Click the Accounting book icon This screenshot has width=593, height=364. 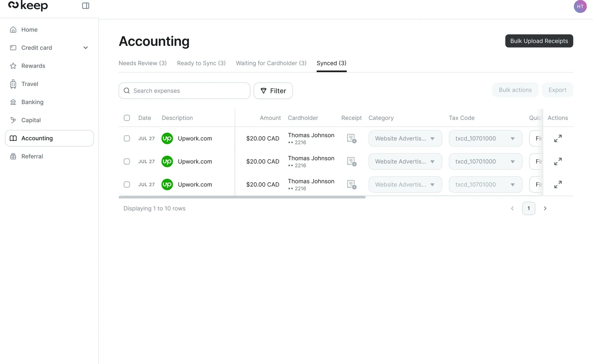13,138
